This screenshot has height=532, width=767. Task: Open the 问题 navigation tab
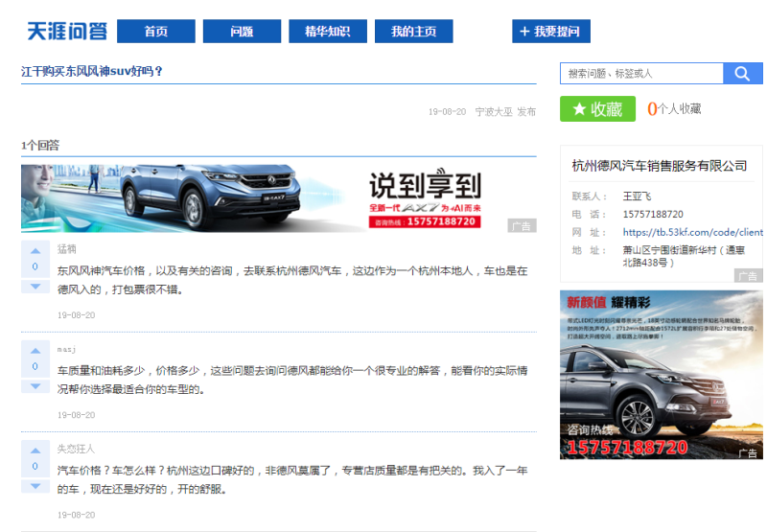(x=242, y=32)
